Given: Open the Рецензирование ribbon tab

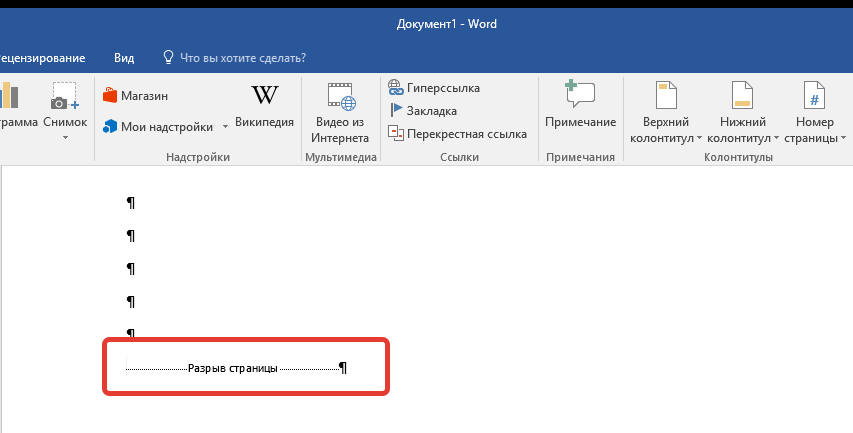Looking at the screenshot, I should point(42,57).
